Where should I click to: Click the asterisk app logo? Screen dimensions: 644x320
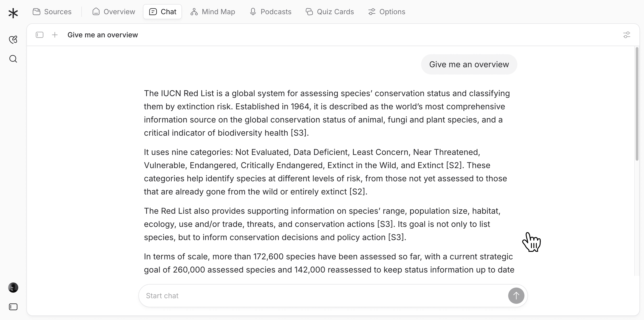click(x=13, y=13)
